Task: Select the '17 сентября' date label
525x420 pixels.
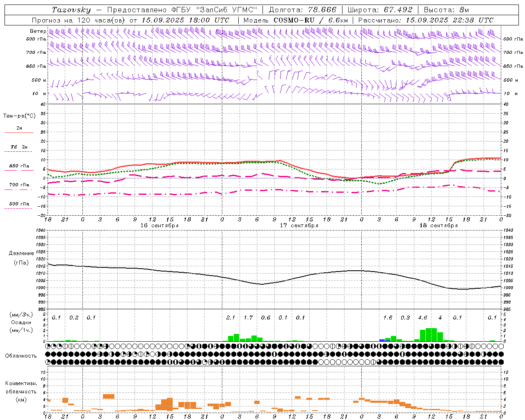Action: point(299,226)
